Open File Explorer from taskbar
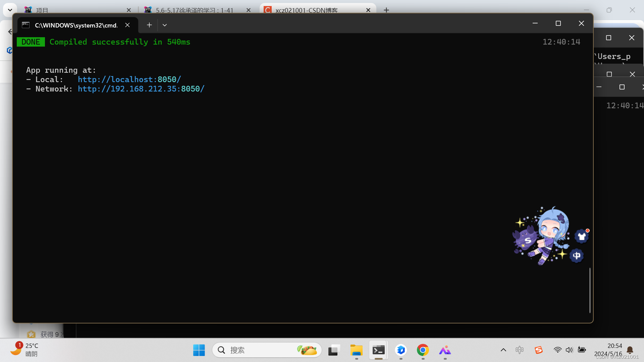 [356, 350]
